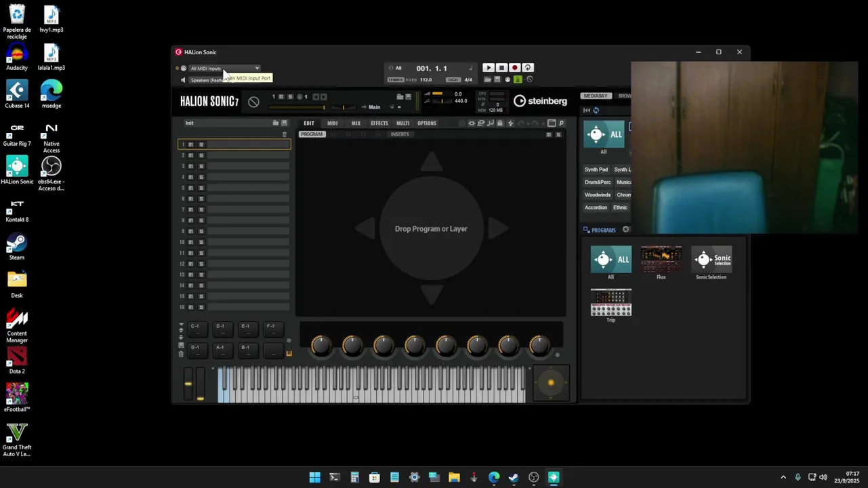Click the last quick control knob
The image size is (868, 488).
tap(539, 346)
